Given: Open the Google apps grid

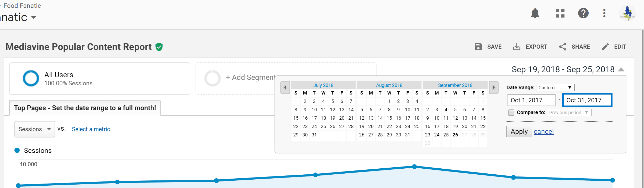Looking at the screenshot, I should point(560,13).
